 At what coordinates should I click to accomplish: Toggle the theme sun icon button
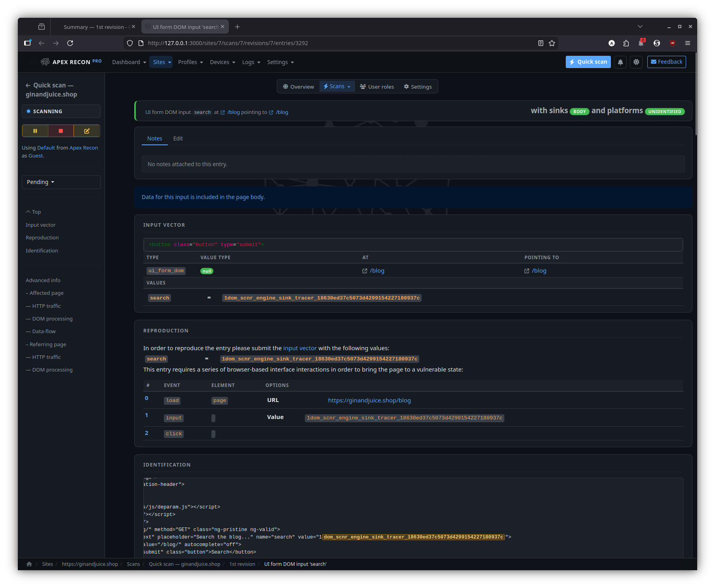pos(636,62)
